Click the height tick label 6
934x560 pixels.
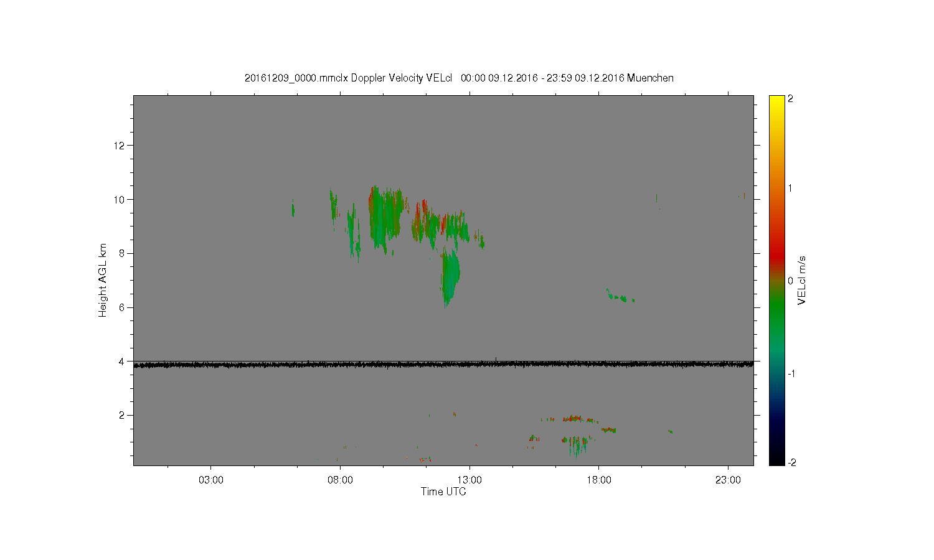122,307
